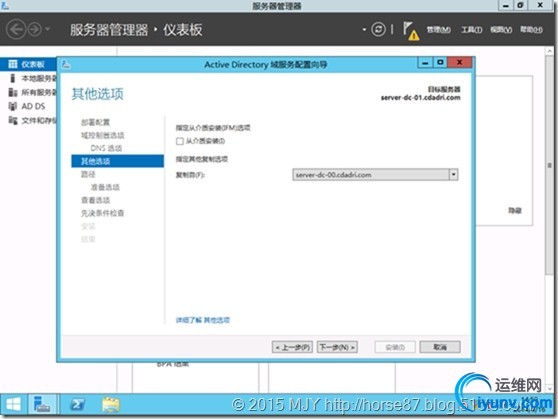Image resolution: width=558 pixels, height=419 pixels.
Task: Click the back arrow in Server Manager header
Action: (x=16, y=30)
